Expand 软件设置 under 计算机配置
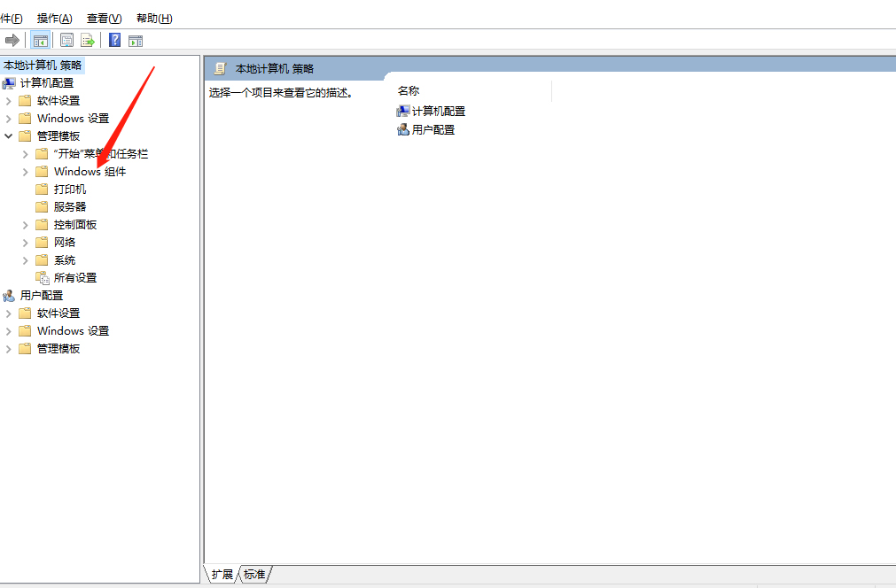 (x=9, y=101)
